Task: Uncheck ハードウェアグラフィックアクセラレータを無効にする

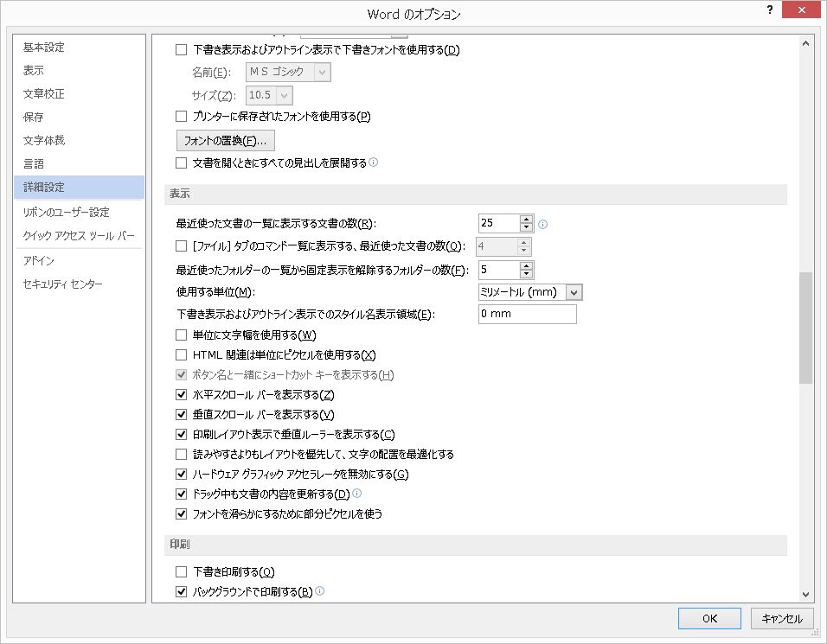Action: pos(181,475)
